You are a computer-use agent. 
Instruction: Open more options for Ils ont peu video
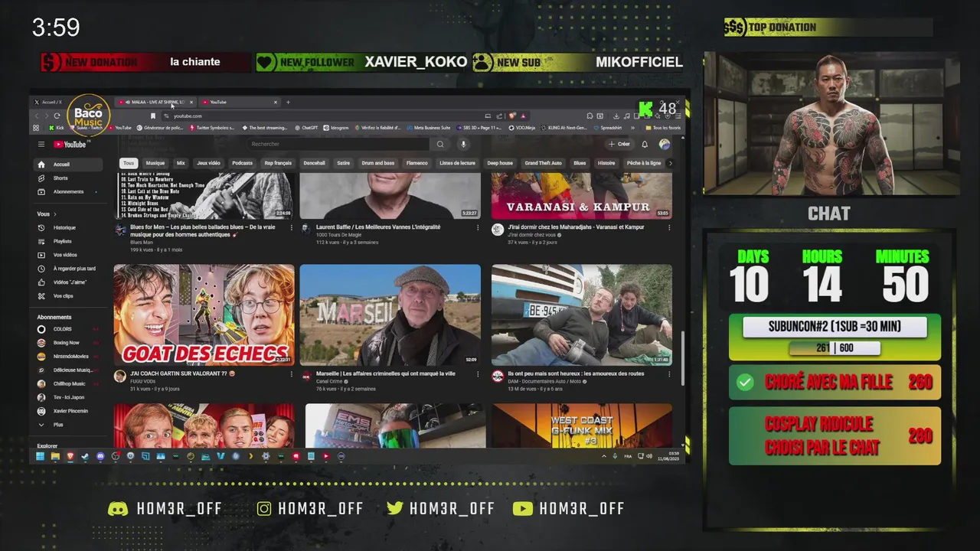coord(669,374)
